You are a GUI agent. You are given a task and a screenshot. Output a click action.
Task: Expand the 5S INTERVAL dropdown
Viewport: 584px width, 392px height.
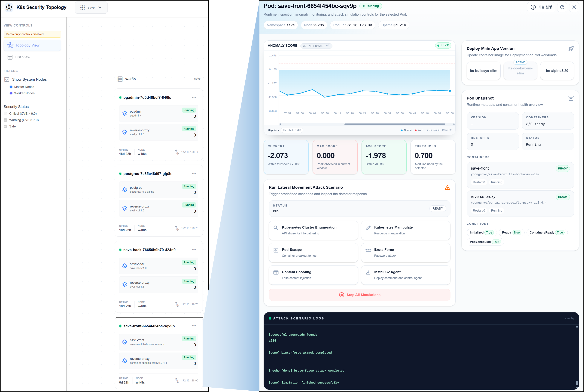[316, 46]
